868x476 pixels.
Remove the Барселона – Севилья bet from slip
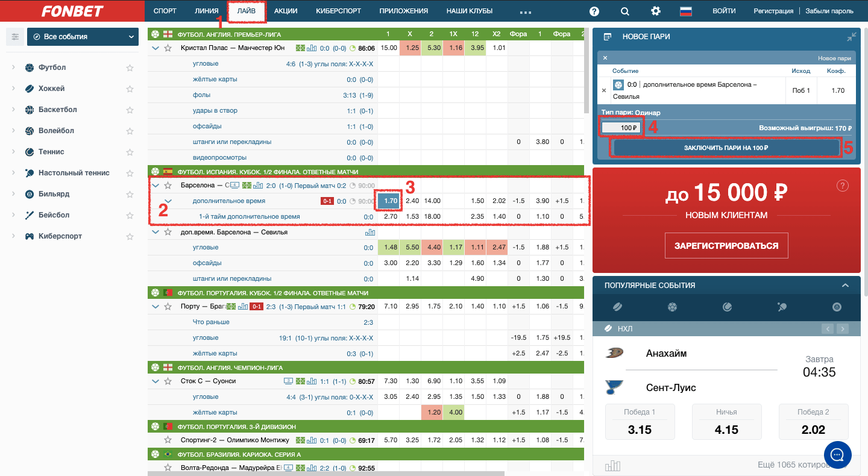click(x=604, y=91)
